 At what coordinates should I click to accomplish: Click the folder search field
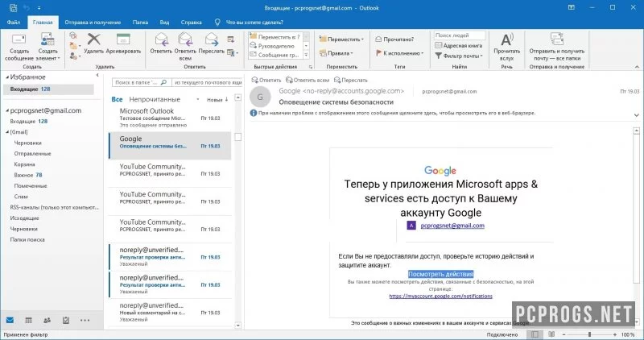pos(141,82)
